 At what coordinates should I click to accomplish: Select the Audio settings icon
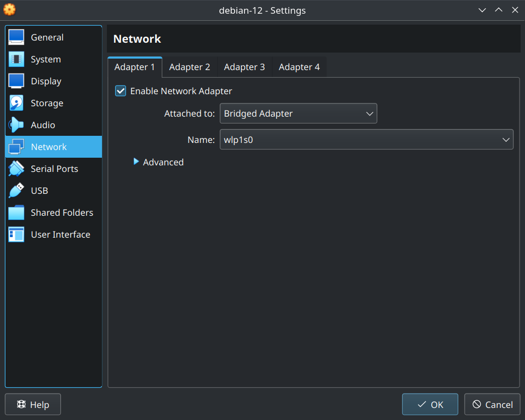point(16,124)
